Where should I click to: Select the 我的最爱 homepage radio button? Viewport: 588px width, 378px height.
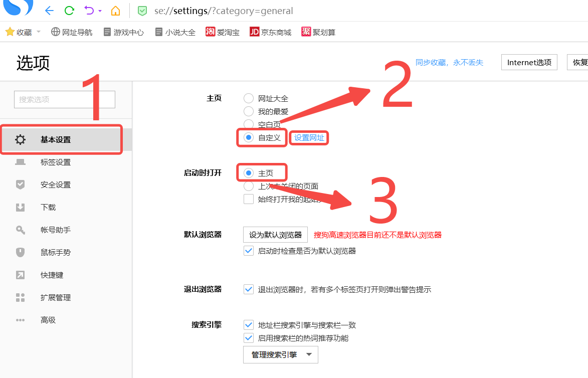(248, 111)
